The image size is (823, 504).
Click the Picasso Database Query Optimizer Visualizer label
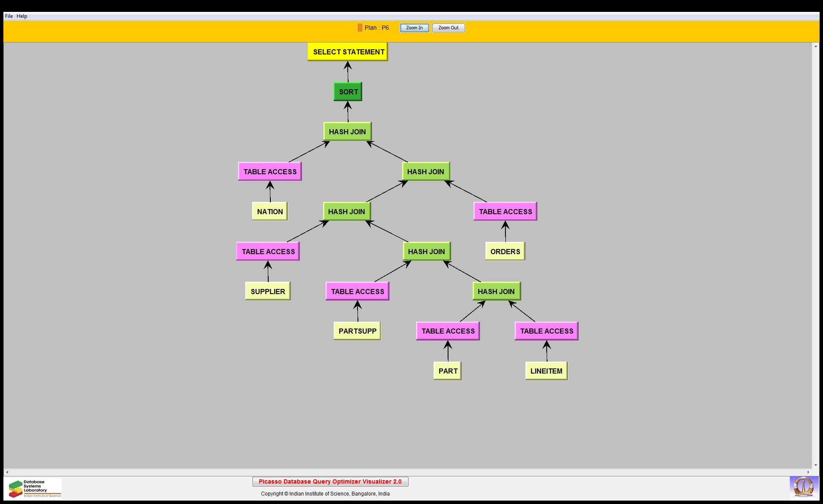(330, 481)
